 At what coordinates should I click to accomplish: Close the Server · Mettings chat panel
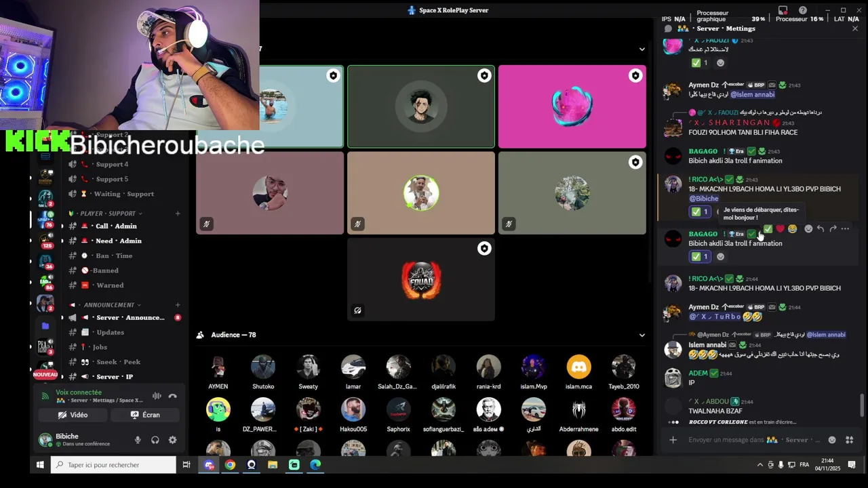pyautogui.click(x=854, y=28)
